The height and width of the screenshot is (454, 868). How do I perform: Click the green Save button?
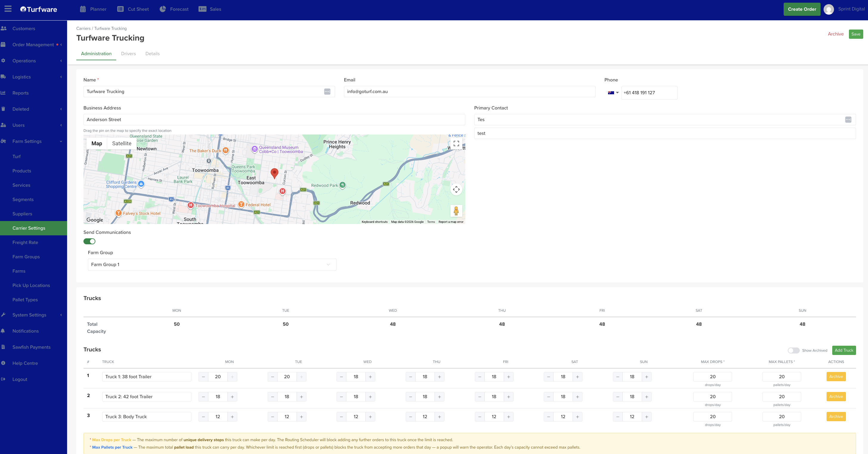click(856, 34)
